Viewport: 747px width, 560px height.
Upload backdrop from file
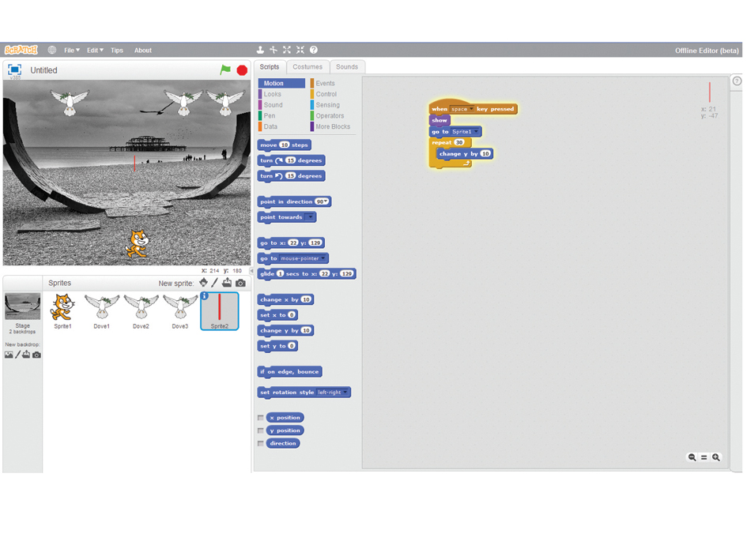coord(26,355)
